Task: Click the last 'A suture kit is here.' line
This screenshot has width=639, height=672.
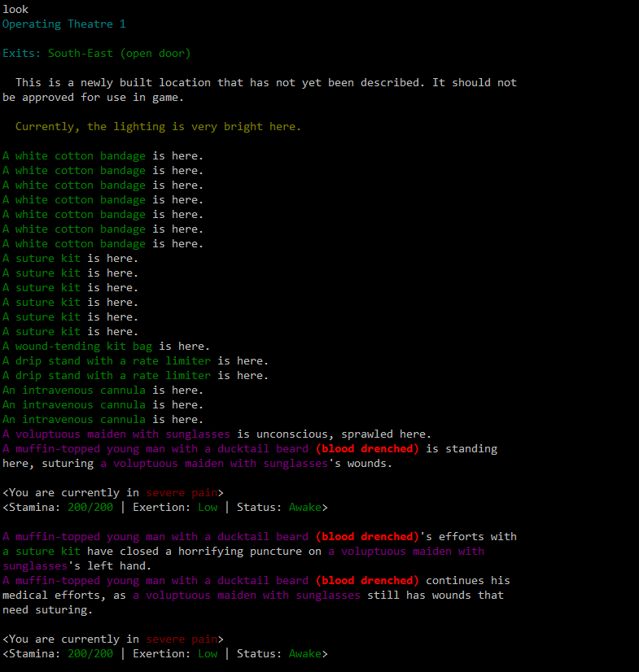Action: (70, 332)
